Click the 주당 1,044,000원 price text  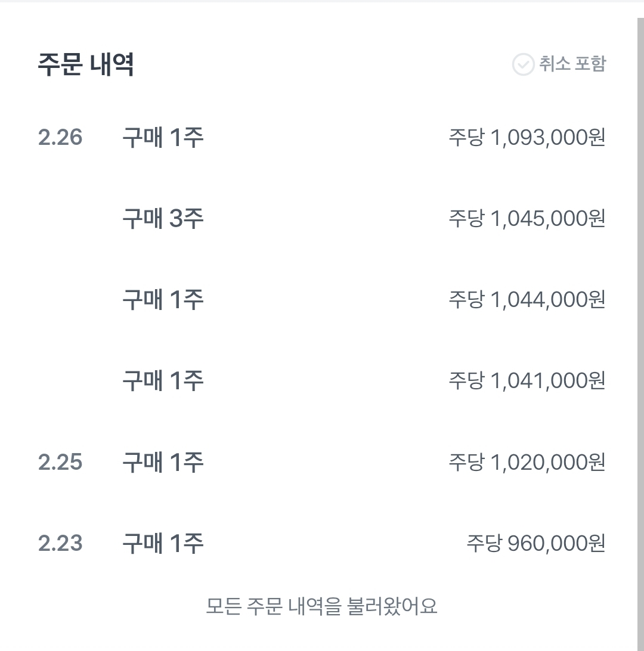(527, 300)
